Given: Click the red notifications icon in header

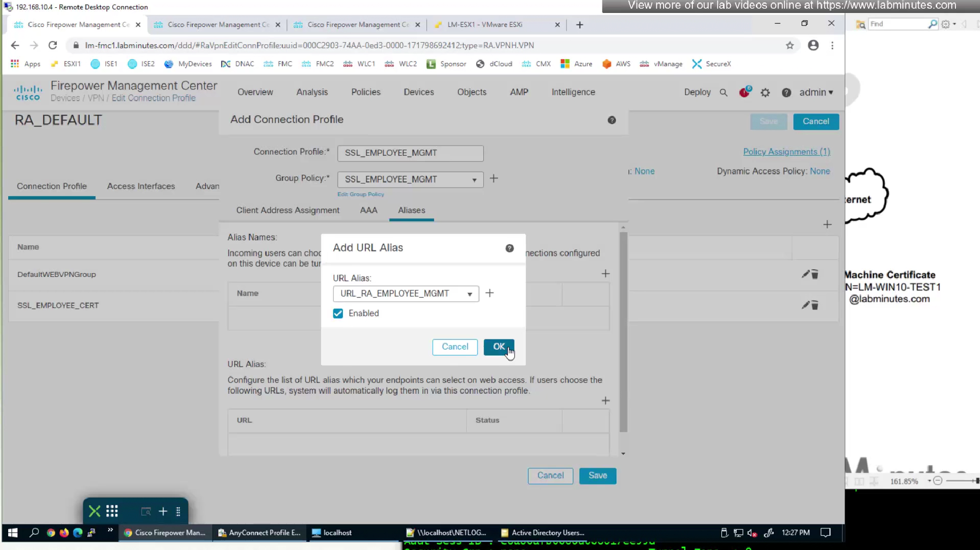Looking at the screenshot, I should pyautogui.click(x=744, y=92).
